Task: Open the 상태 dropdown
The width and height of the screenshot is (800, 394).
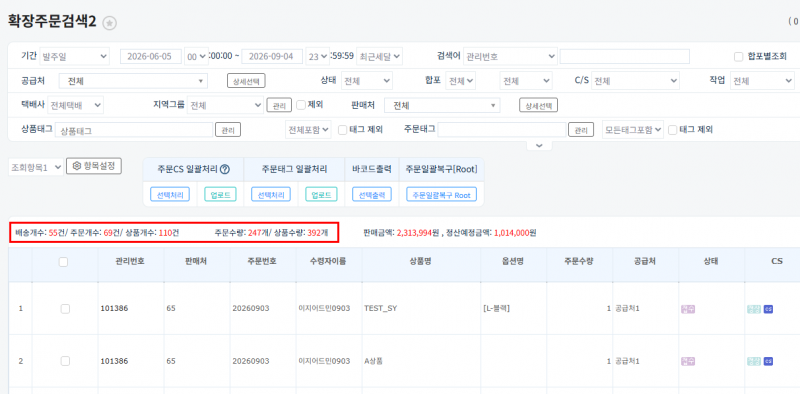Action: coord(366,81)
